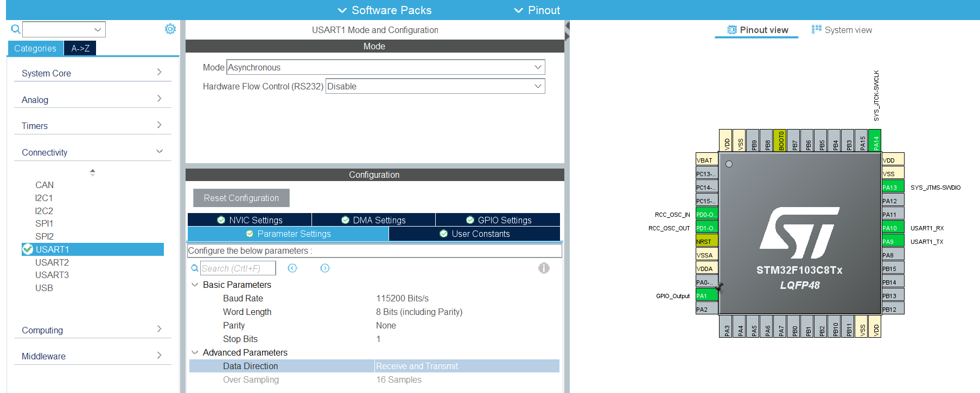Select CAN in Connectivity list
Screen dimensions: 980x393
tap(44, 185)
